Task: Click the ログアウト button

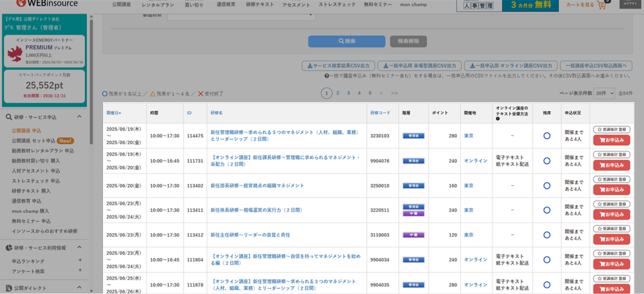Action: [x=630, y=4]
